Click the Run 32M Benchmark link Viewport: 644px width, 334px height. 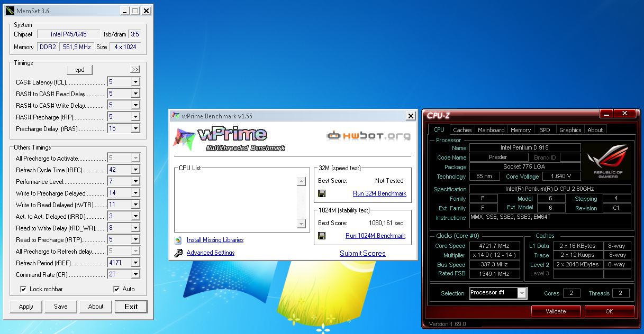pyautogui.click(x=379, y=193)
